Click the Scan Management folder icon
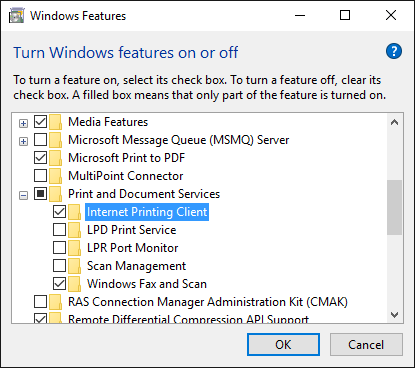The image size is (415, 368). pos(74,266)
